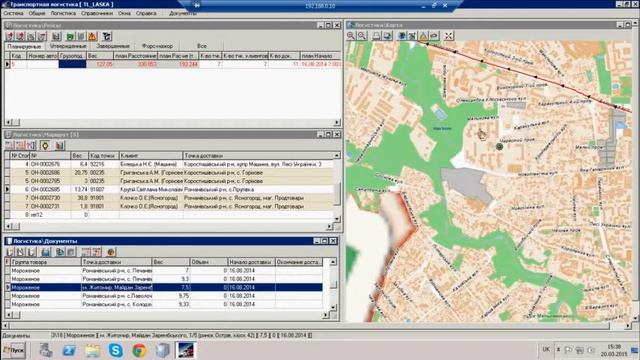Viewport: 640px width, 360px height.
Task: Select the route row OH-0002685
Action: [x=171, y=189]
